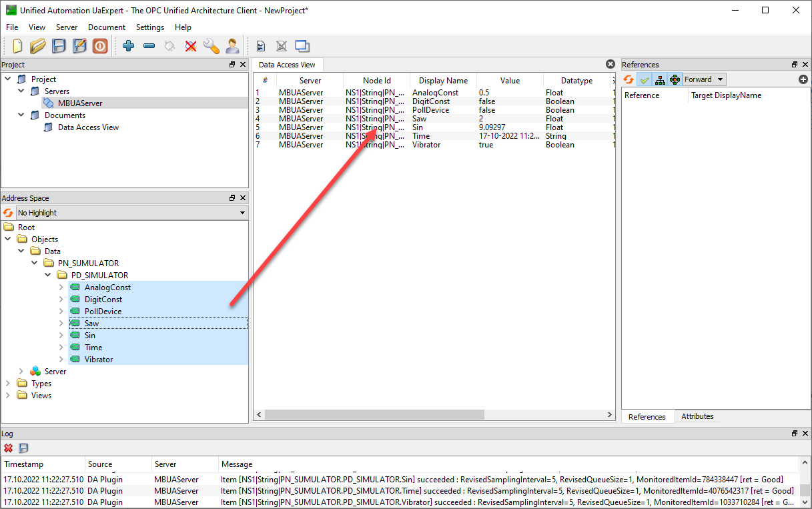Open the Server menu
Image resolution: width=812 pixels, height=509 pixels.
coord(67,27)
